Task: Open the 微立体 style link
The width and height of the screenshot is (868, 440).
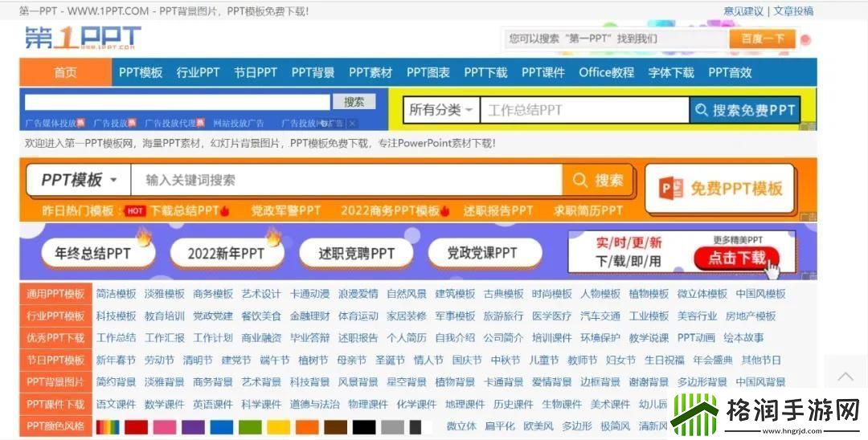Action: pos(461,426)
